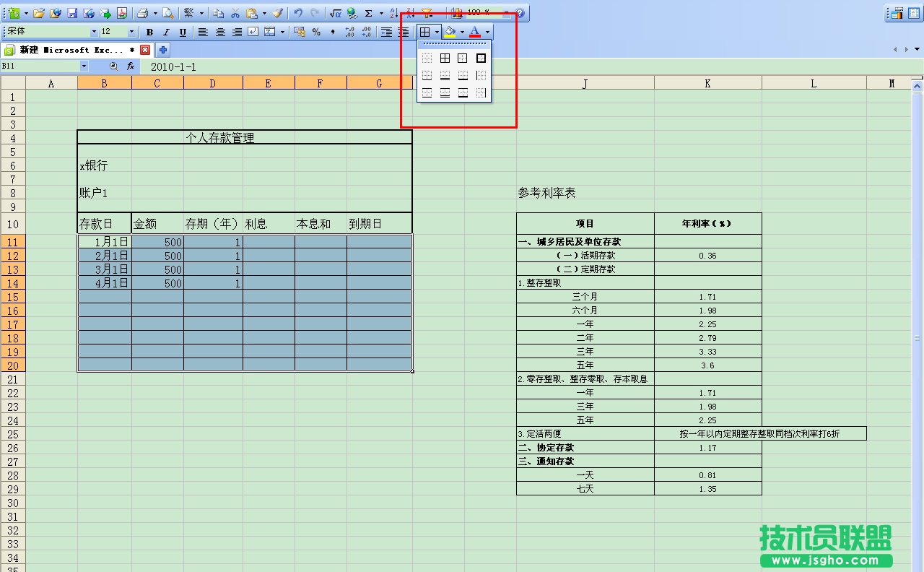Click the 繁 Chinese conversion button
The image size is (924, 572).
tap(189, 12)
